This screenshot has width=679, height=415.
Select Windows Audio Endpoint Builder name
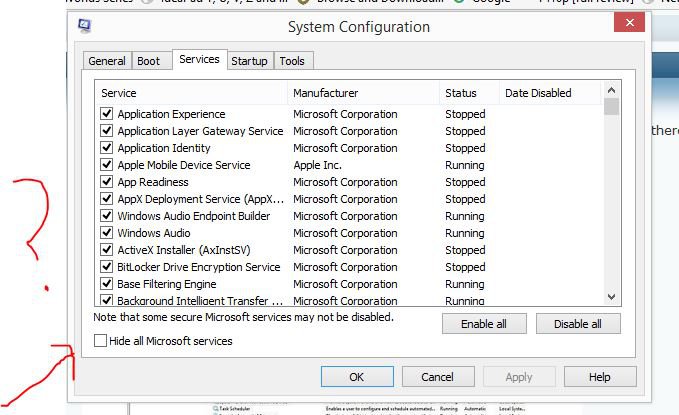click(x=194, y=216)
